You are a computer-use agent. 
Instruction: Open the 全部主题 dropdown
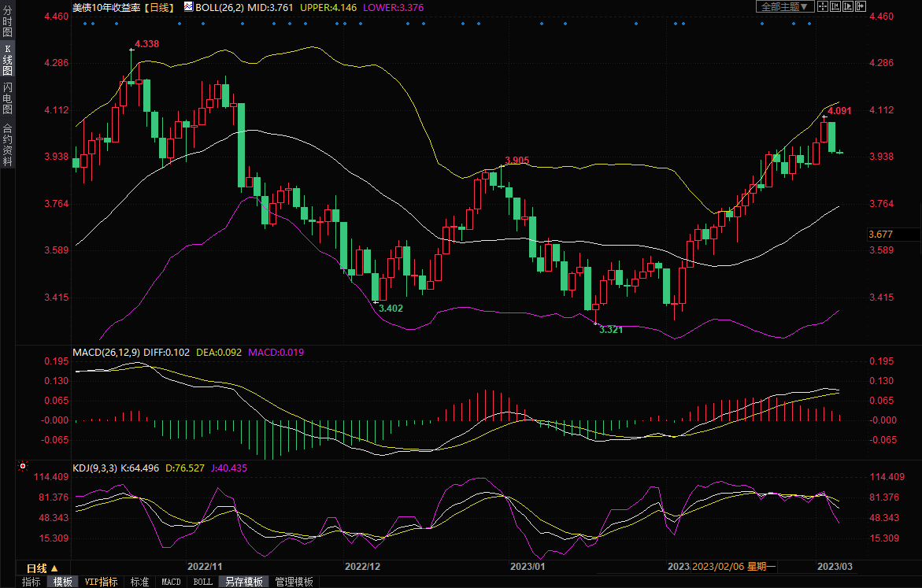783,6
